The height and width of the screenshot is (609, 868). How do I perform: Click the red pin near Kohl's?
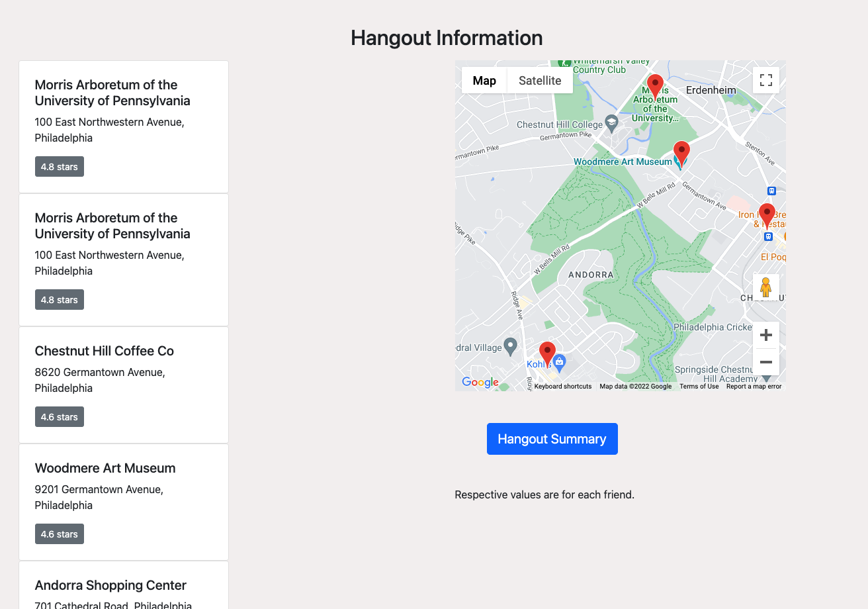click(547, 355)
